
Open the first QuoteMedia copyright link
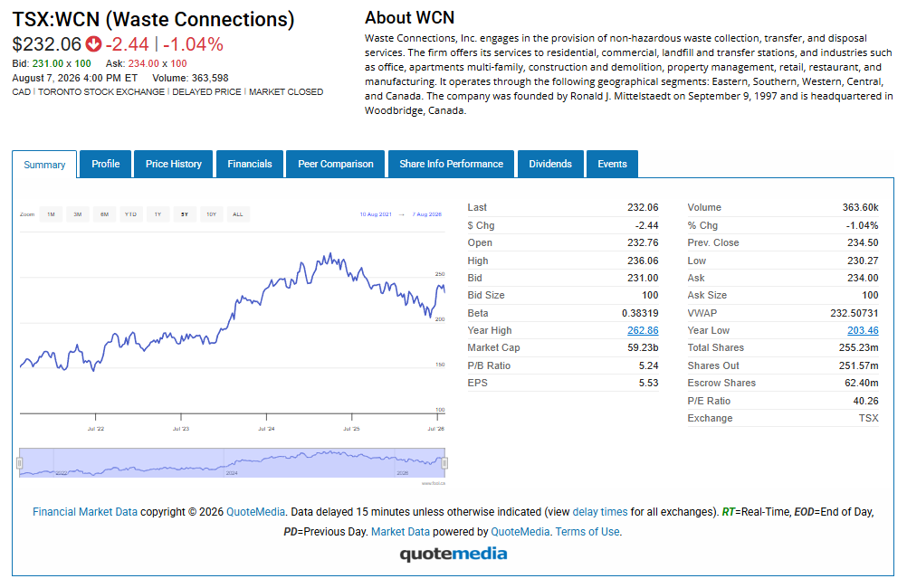coord(255,512)
